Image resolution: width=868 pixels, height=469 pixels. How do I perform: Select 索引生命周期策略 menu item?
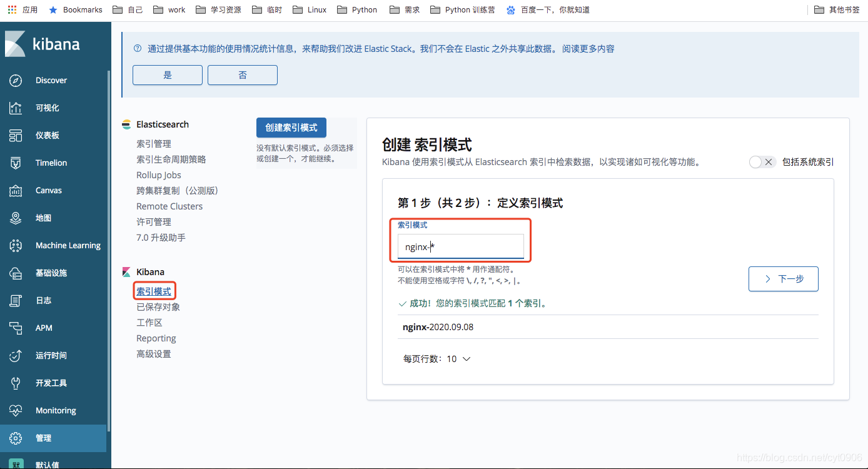(x=171, y=159)
